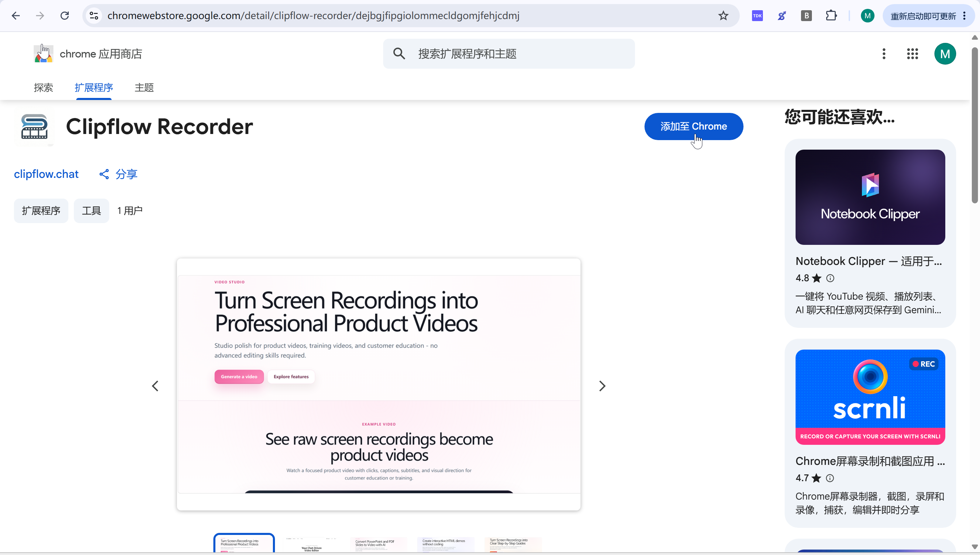
Task: Select the first screenshot thumbnail
Action: (244, 543)
